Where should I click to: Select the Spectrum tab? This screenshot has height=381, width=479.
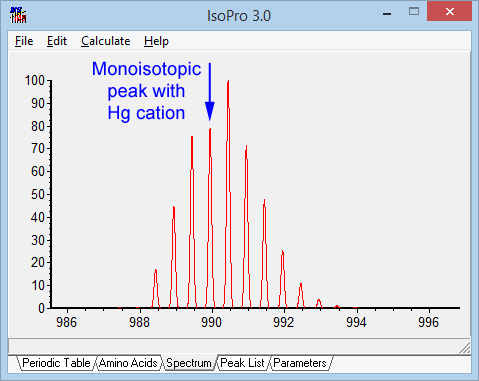(189, 363)
